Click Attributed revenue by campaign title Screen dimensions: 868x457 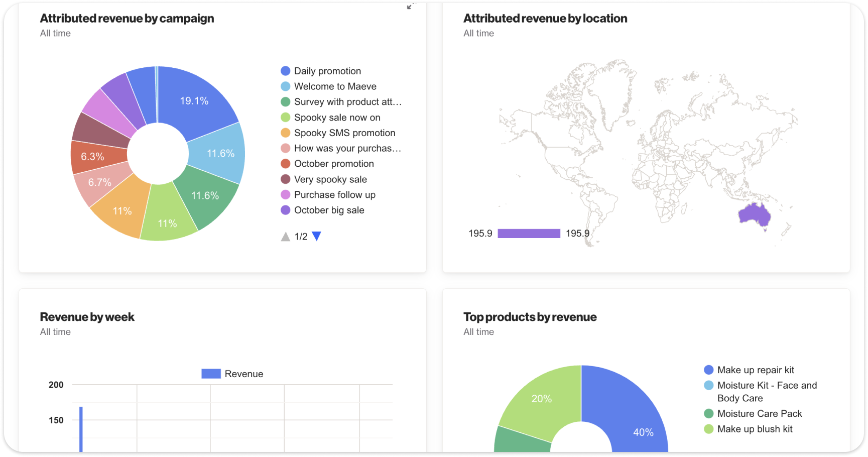127,19
